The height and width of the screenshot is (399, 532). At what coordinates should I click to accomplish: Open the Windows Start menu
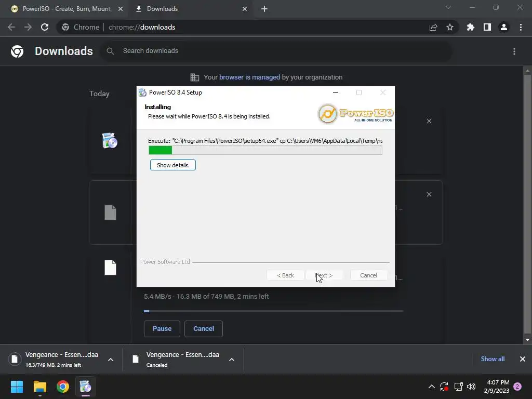click(x=17, y=387)
